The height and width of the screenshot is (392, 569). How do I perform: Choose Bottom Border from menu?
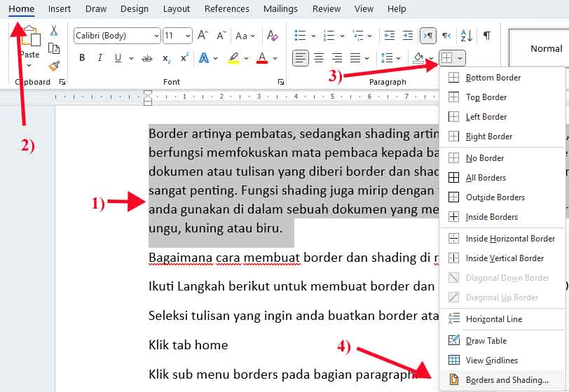502,78
